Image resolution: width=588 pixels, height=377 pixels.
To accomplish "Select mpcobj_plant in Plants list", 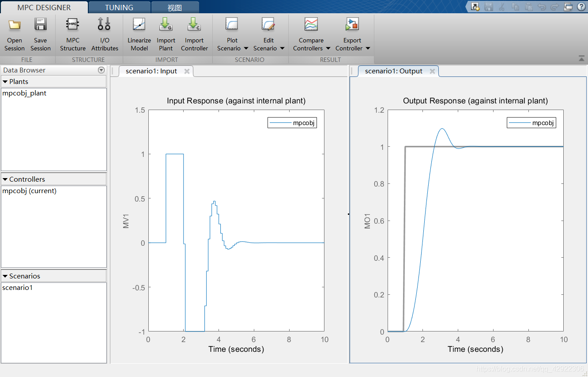I will [24, 93].
